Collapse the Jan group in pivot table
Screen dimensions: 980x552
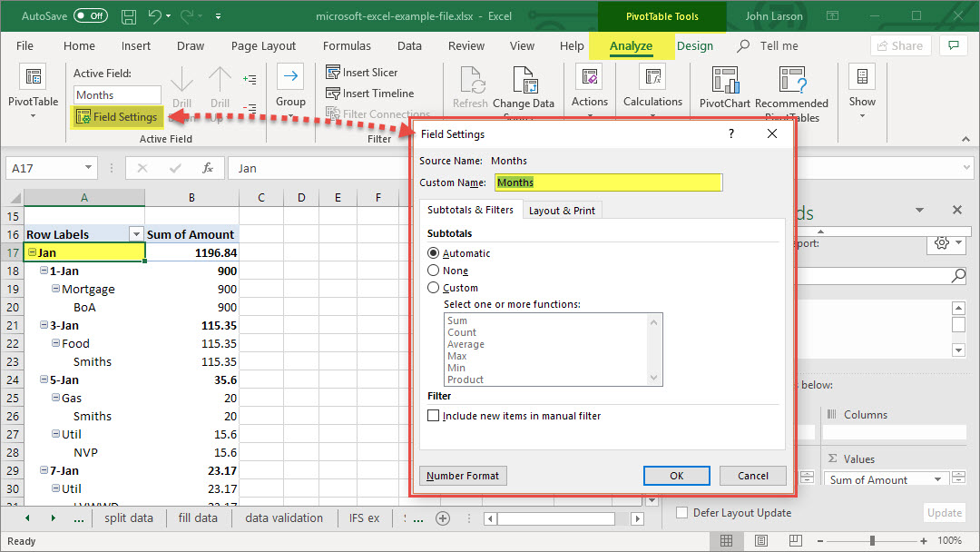click(x=32, y=252)
